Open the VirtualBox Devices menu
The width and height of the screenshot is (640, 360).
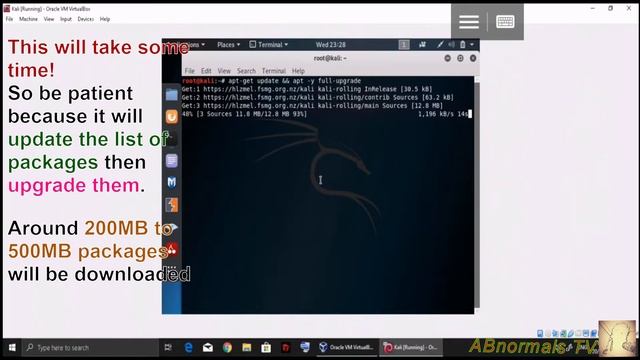[x=85, y=19]
